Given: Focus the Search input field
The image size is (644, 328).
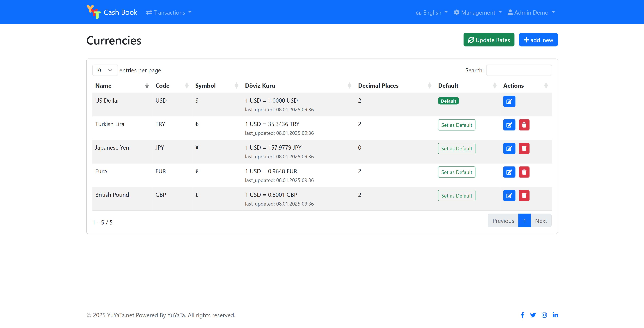Looking at the screenshot, I should (x=519, y=70).
